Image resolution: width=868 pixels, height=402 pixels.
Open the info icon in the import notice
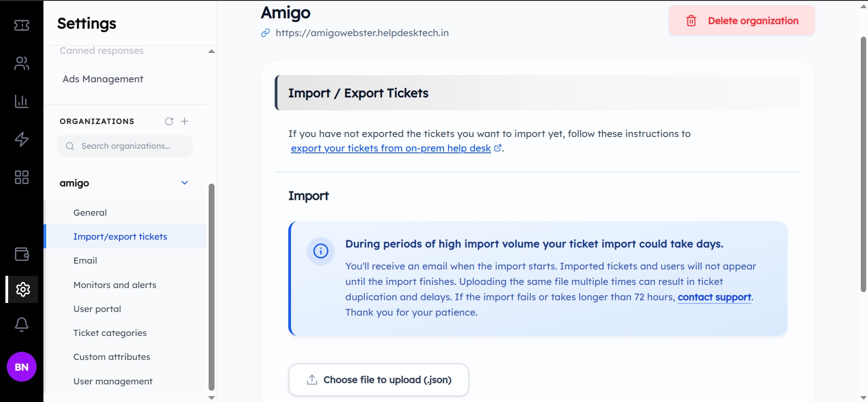click(x=320, y=251)
